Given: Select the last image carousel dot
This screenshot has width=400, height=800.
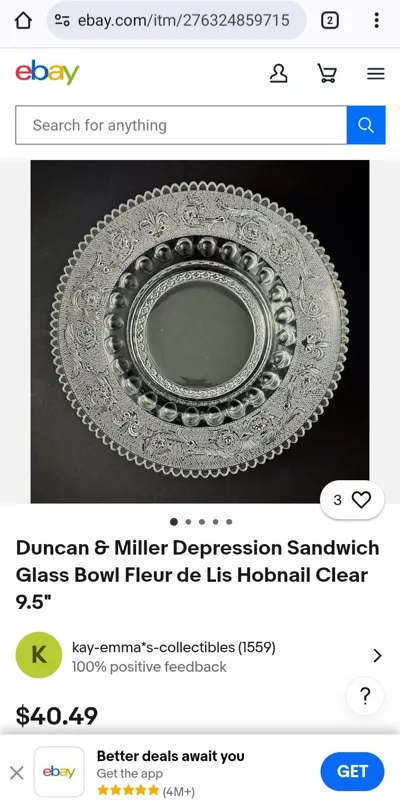Looking at the screenshot, I should click(x=229, y=522).
